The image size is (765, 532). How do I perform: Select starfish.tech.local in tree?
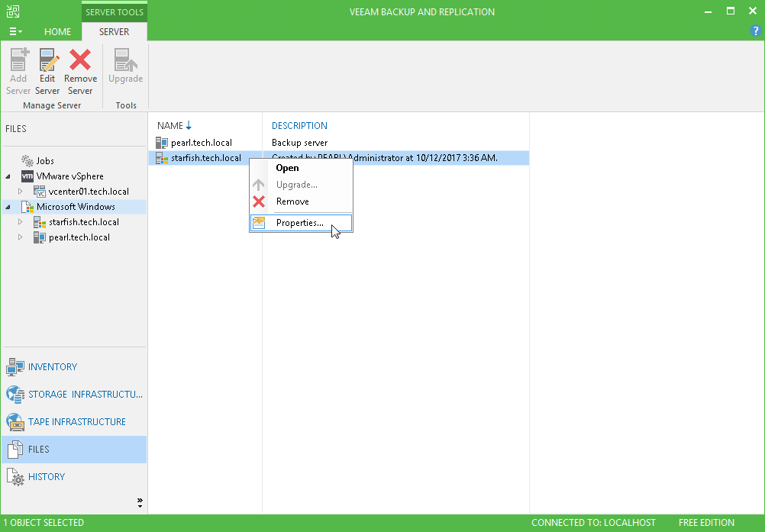pyautogui.click(x=84, y=222)
